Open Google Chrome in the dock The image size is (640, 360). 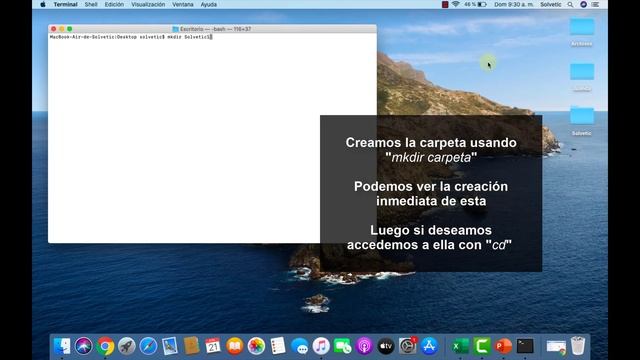point(105,346)
